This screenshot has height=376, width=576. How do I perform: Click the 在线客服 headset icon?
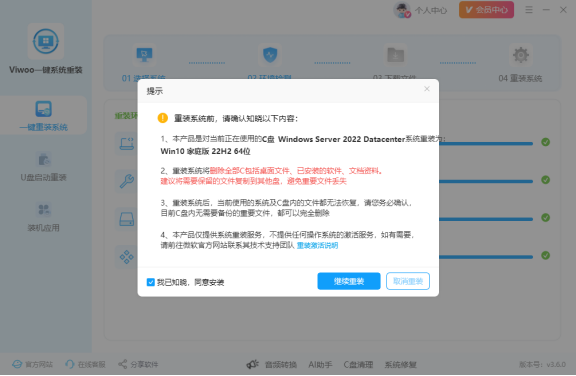(x=70, y=364)
